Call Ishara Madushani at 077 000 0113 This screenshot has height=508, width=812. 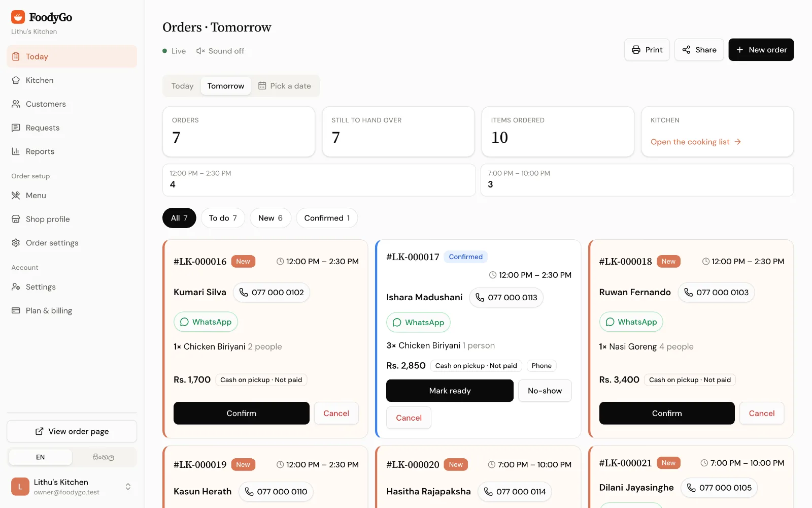(506, 298)
